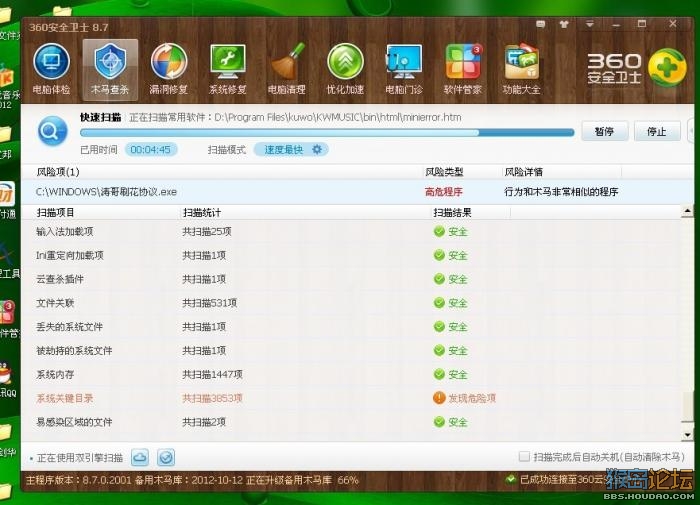Open the skin shirt icon in title bar

tap(564, 24)
